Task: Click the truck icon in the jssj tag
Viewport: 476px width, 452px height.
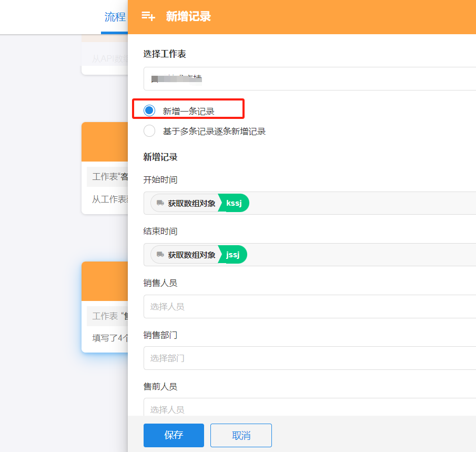Action: (x=160, y=255)
